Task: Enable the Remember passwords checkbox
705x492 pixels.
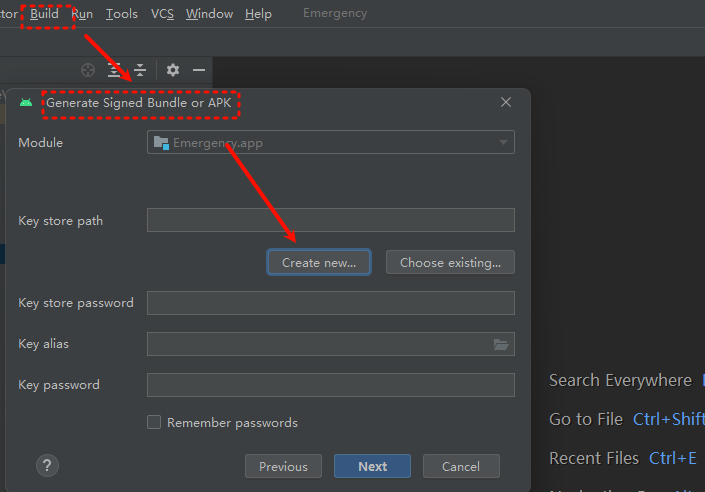Action: pos(154,422)
